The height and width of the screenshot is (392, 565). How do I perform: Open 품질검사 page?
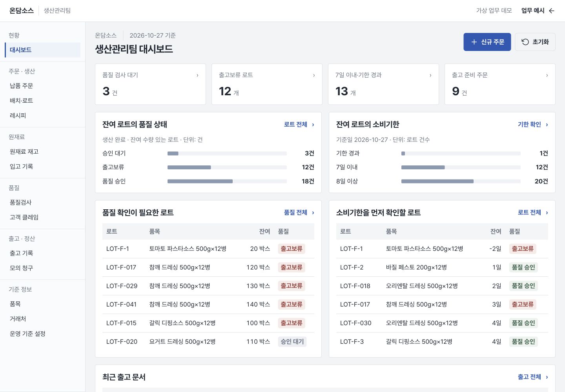(x=42, y=202)
